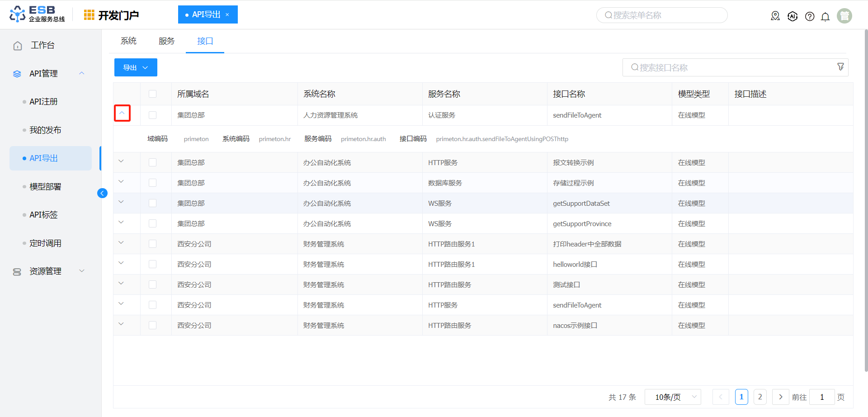Open the help question mark icon
The width and height of the screenshot is (868, 417).
coord(810,17)
